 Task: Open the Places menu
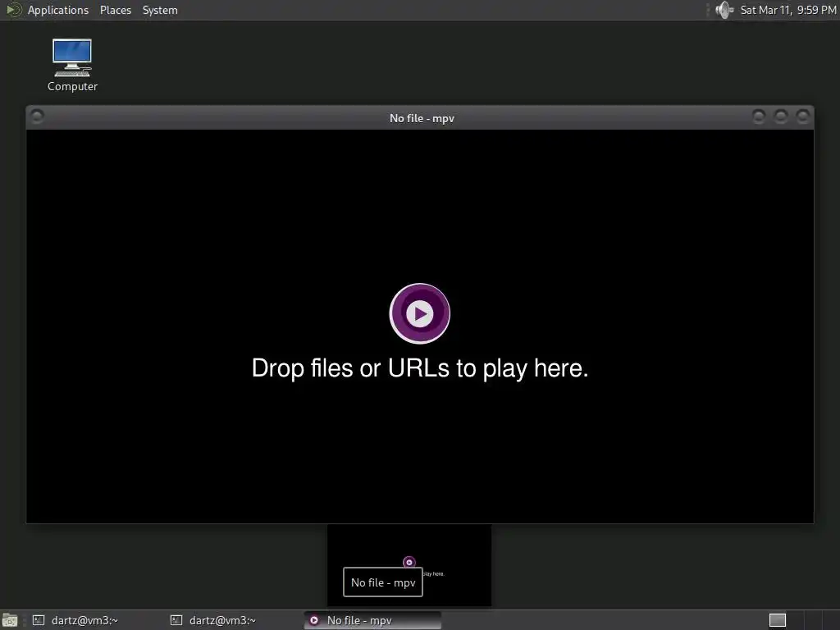pyautogui.click(x=115, y=10)
